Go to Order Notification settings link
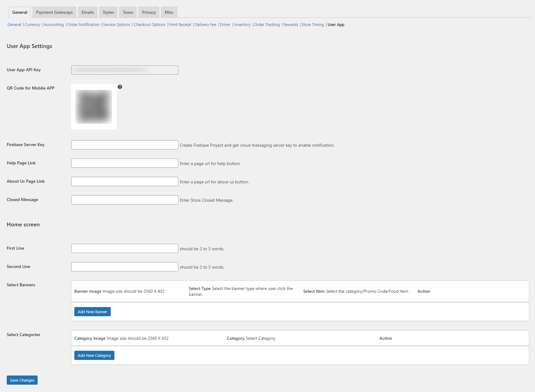The width and height of the screenshot is (535, 392). pos(83,25)
